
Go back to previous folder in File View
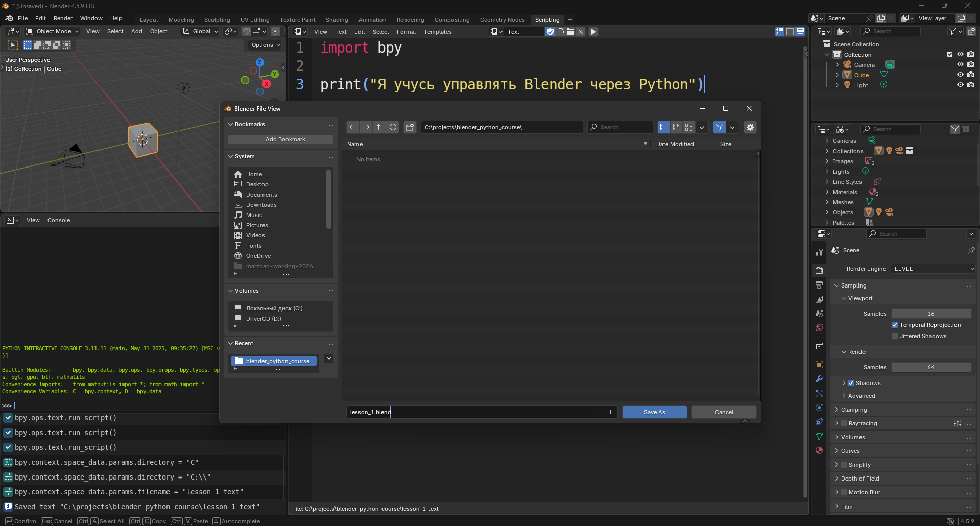(353, 127)
